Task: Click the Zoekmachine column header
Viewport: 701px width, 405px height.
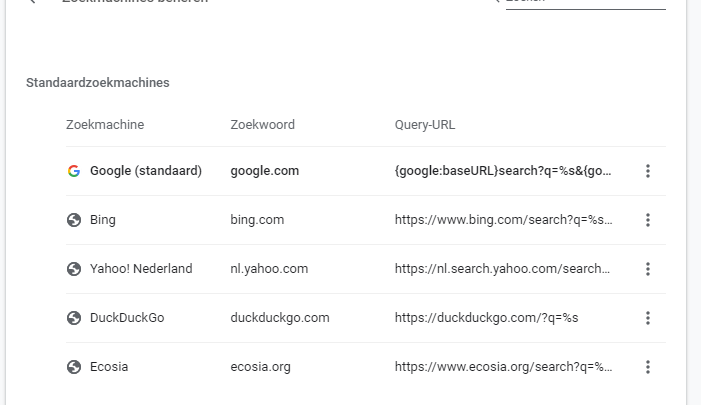Action: (x=105, y=125)
